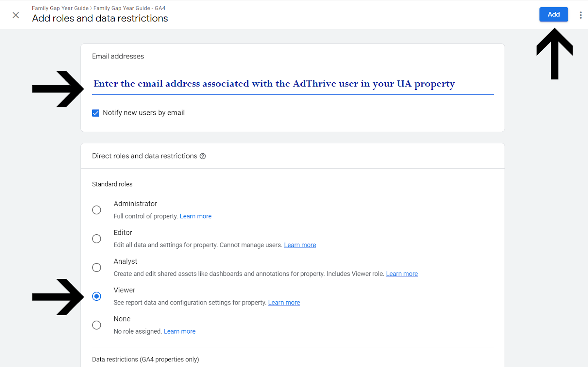
Task: Open Learn more link for Administrator
Action: 196,216
